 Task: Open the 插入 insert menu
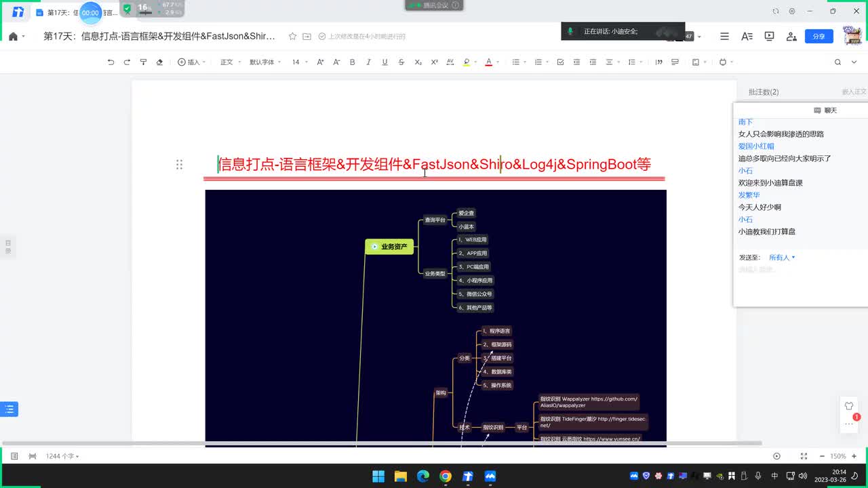(191, 62)
